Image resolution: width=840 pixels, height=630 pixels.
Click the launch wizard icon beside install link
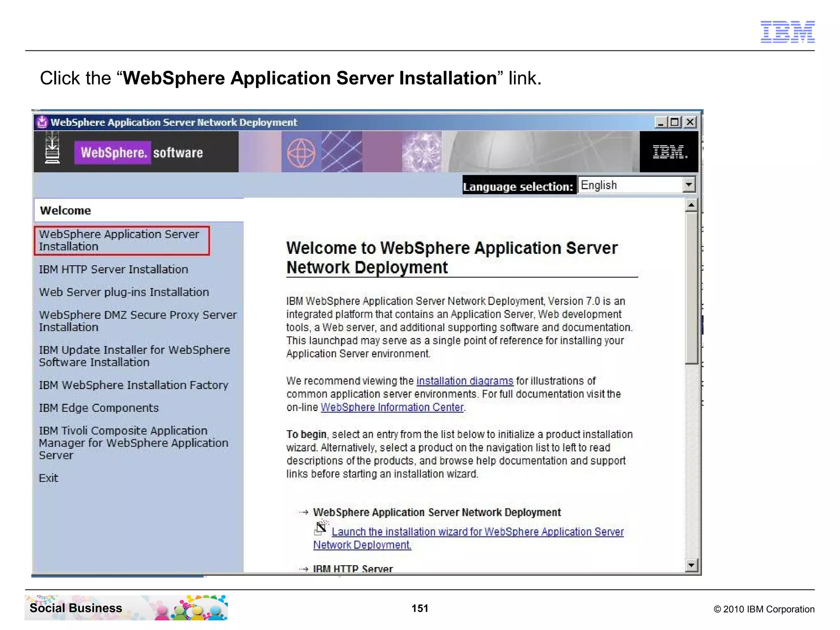tap(322, 527)
